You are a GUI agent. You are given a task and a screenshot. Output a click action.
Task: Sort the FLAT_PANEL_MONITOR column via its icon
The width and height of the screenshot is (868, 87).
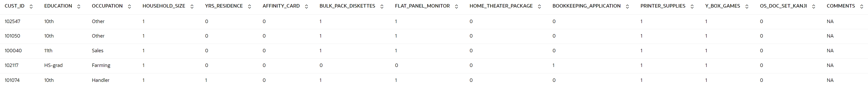click(x=456, y=6)
